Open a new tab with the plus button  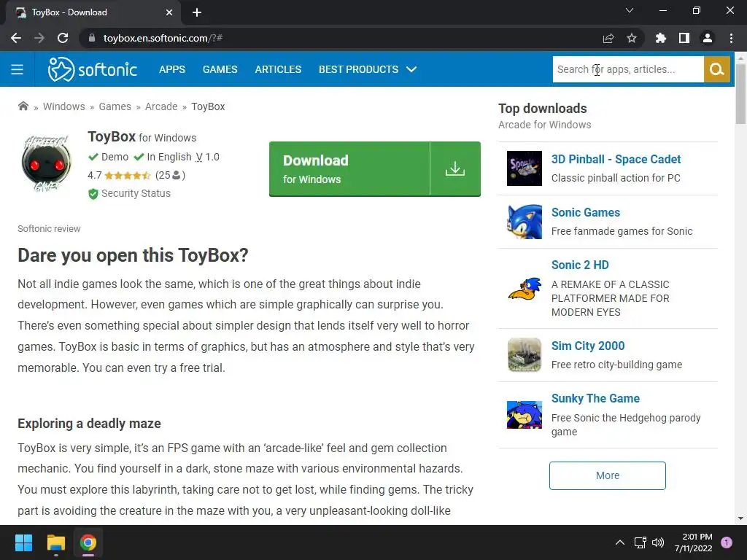pyautogui.click(x=197, y=12)
